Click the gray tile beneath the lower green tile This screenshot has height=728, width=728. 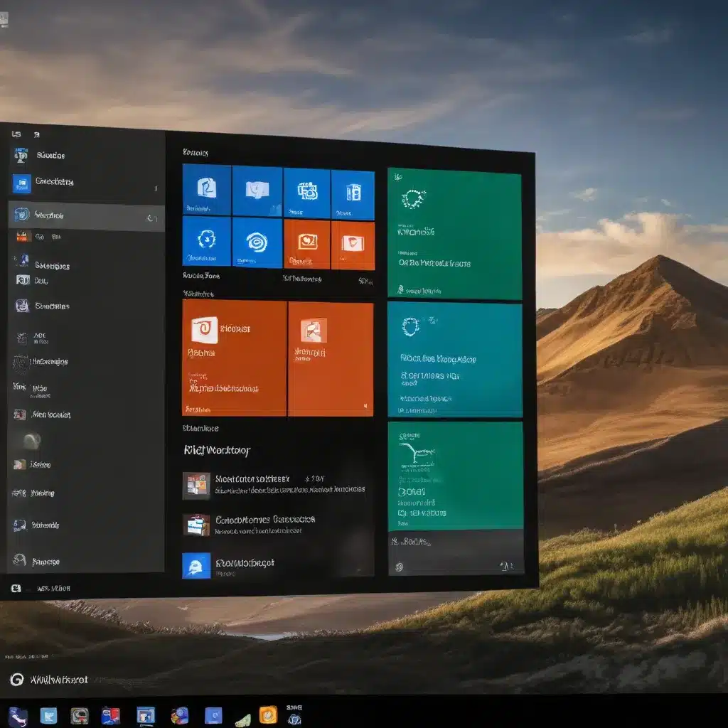click(x=456, y=553)
